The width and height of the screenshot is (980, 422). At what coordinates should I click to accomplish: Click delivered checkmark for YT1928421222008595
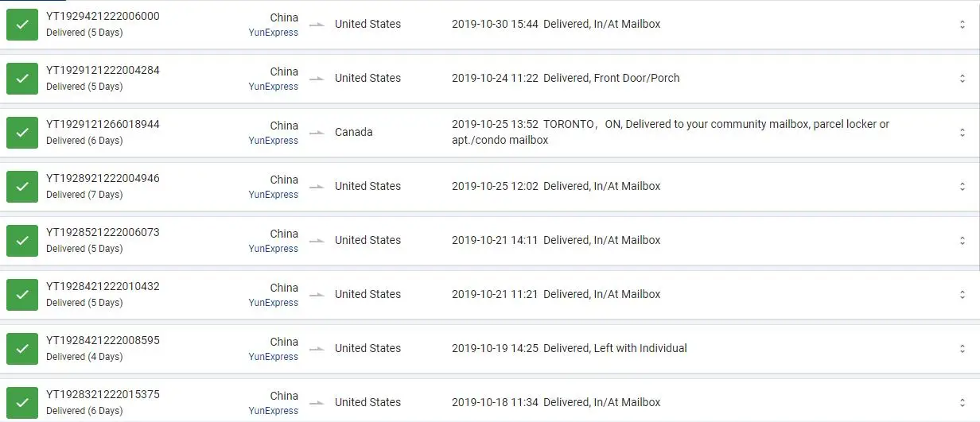22,349
